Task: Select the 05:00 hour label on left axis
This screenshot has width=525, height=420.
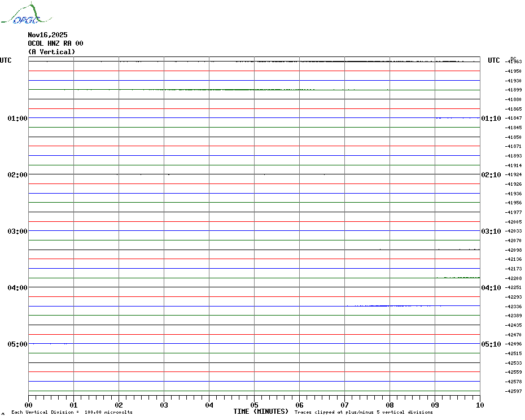Action: pyautogui.click(x=17, y=344)
